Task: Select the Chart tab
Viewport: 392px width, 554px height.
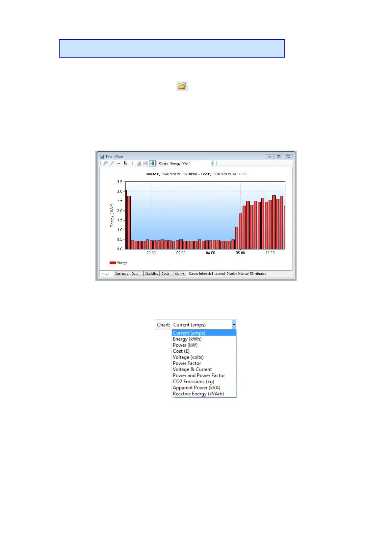Action: [106, 274]
